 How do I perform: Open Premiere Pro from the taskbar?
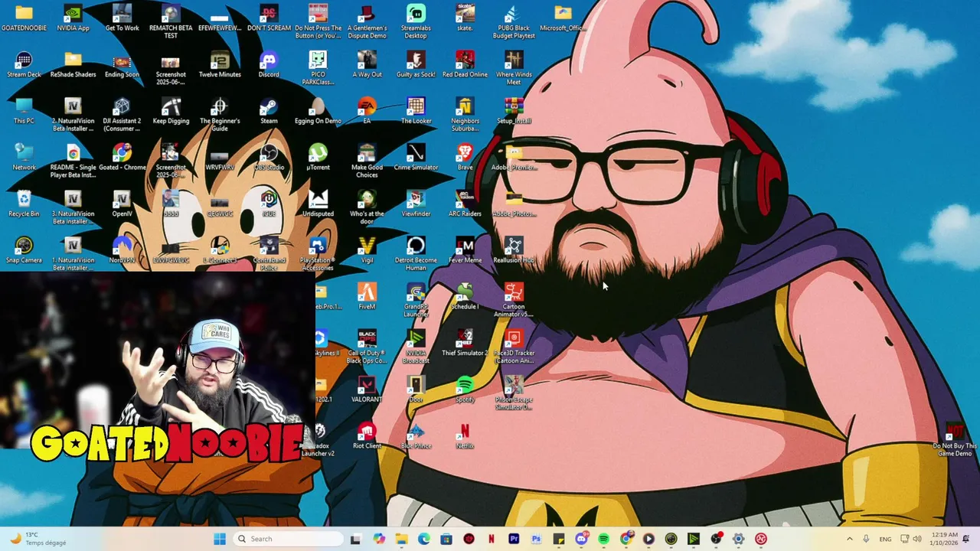(x=514, y=539)
